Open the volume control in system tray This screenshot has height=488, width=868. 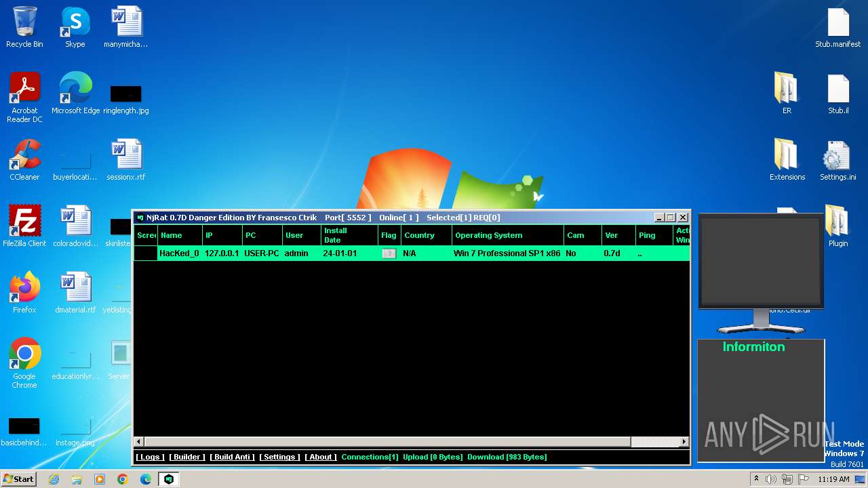click(x=771, y=479)
